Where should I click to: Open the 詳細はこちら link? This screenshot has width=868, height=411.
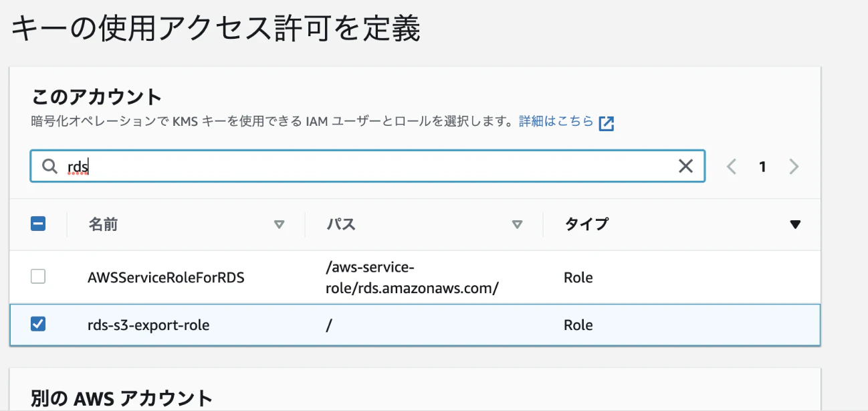point(556,122)
